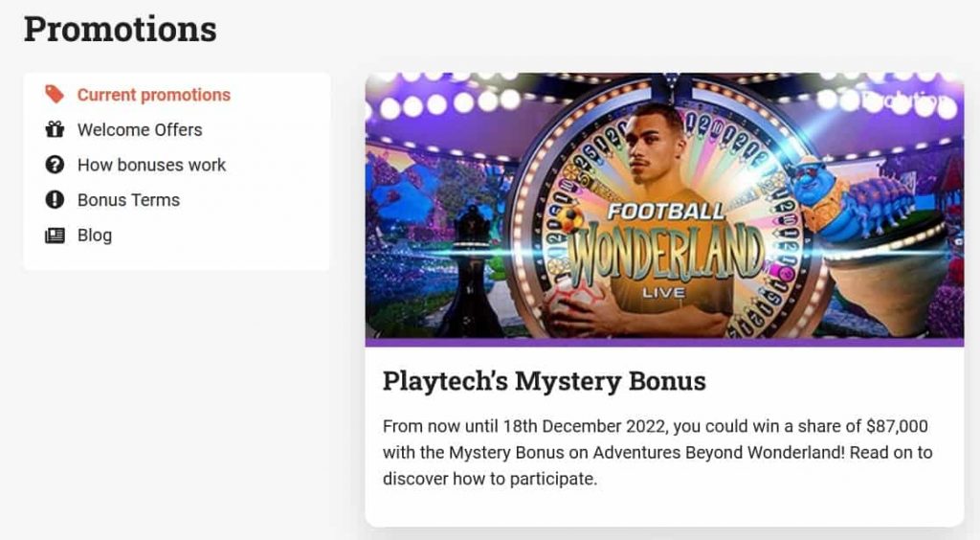Go to How bonuses work
This screenshot has width=980, height=540.
(151, 165)
